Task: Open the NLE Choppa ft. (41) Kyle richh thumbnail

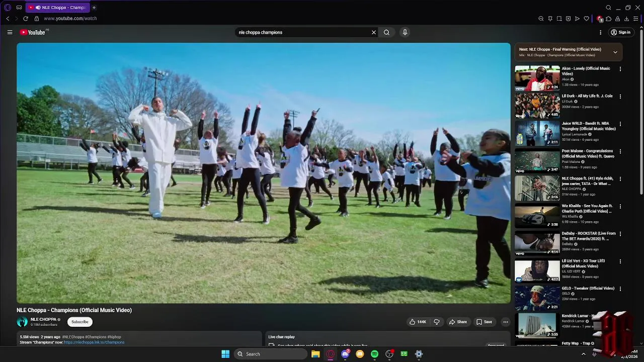Action: click(537, 188)
